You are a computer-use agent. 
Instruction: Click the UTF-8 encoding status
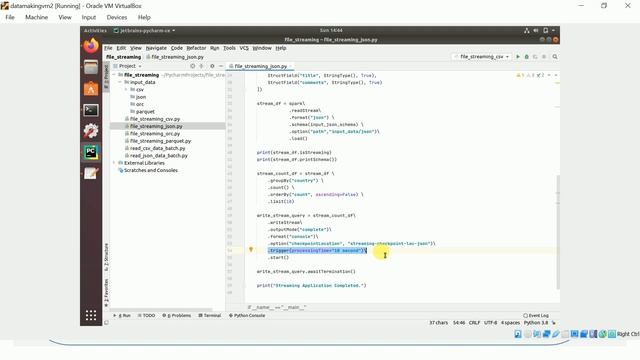point(491,322)
